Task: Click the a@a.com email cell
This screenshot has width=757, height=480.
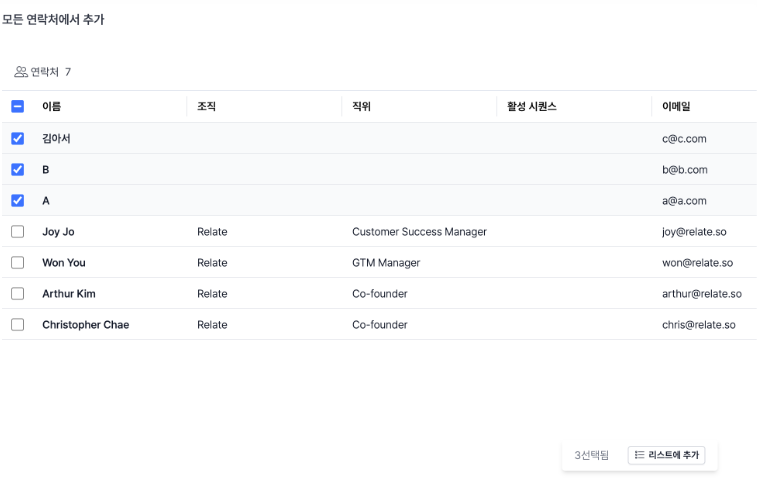Action: pos(684,200)
